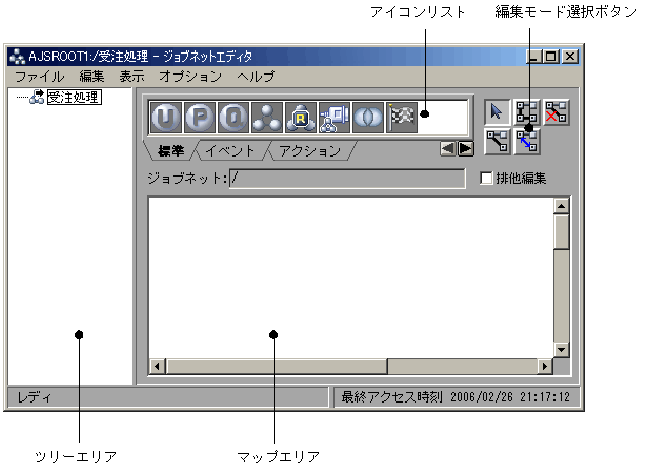Screen dimensions: 645x469
Task: Maximize the ジョブネットエディタ window
Action: [x=551, y=56]
